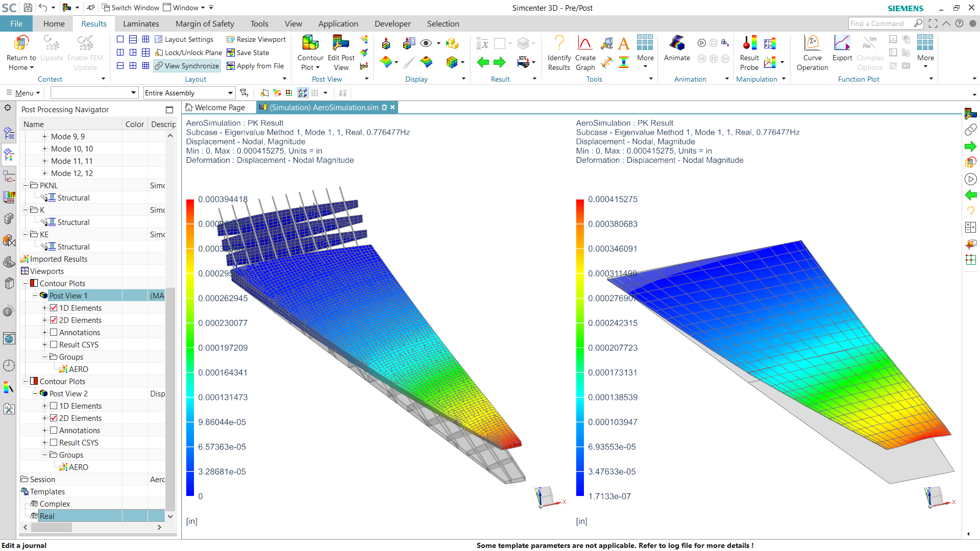This screenshot has height=551, width=980.
Task: Expand the Contour Plots group under Post View 2
Action: coord(25,381)
